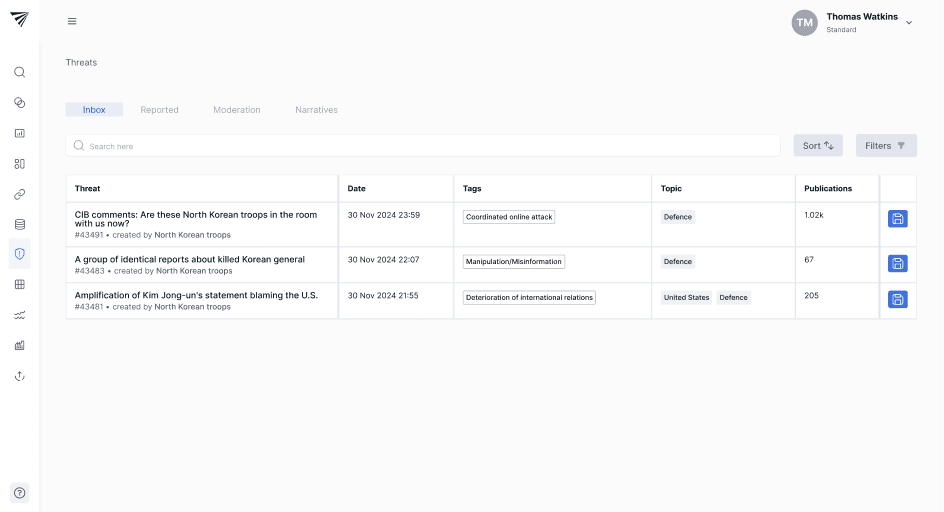Image resolution: width=944 pixels, height=512 pixels.
Task: Click the Coordinated online attack tag
Action: coord(508,217)
